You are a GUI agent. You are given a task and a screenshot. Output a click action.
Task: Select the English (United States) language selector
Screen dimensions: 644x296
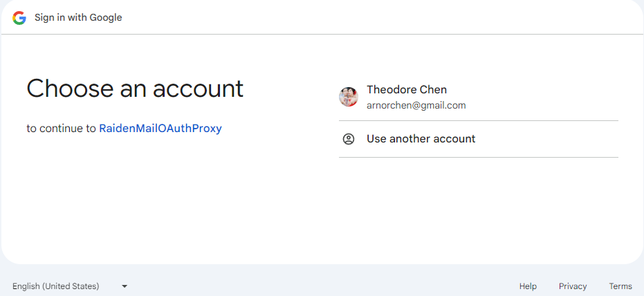coord(70,286)
